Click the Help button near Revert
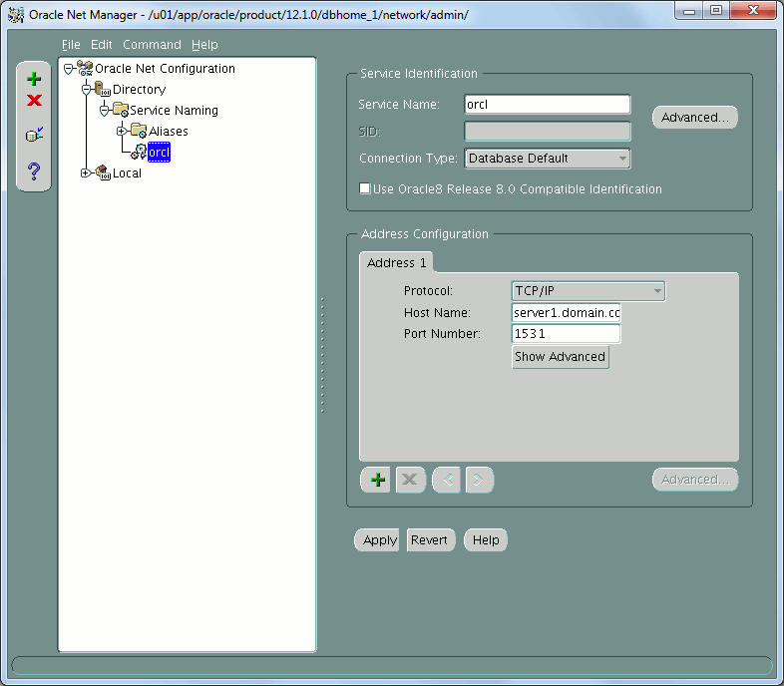Screen dimensions: 784x686 [x=486, y=540]
